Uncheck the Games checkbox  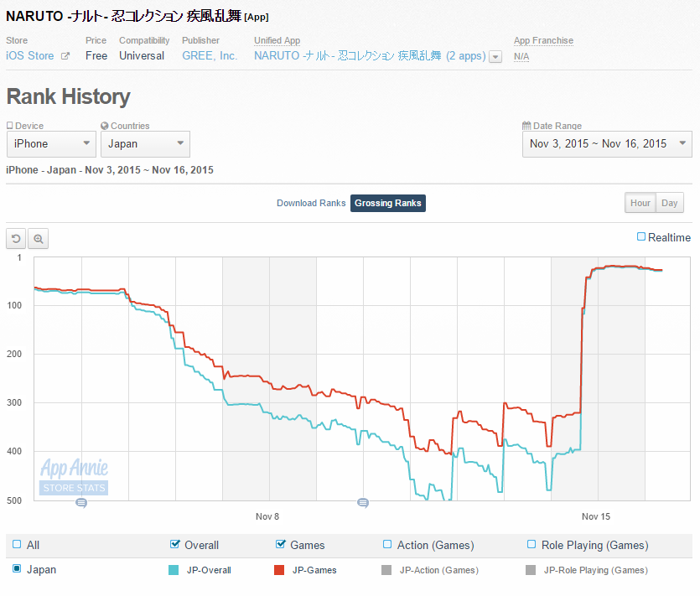(280, 544)
